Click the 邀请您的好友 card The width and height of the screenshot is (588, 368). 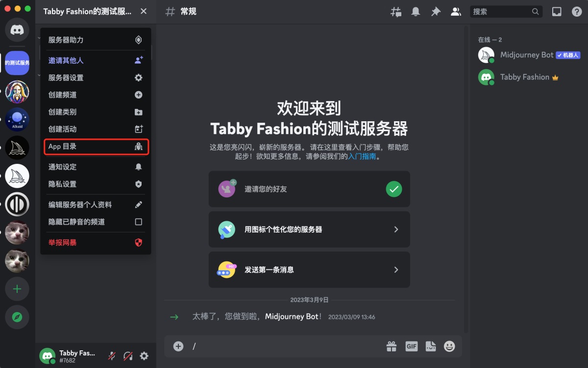point(309,189)
